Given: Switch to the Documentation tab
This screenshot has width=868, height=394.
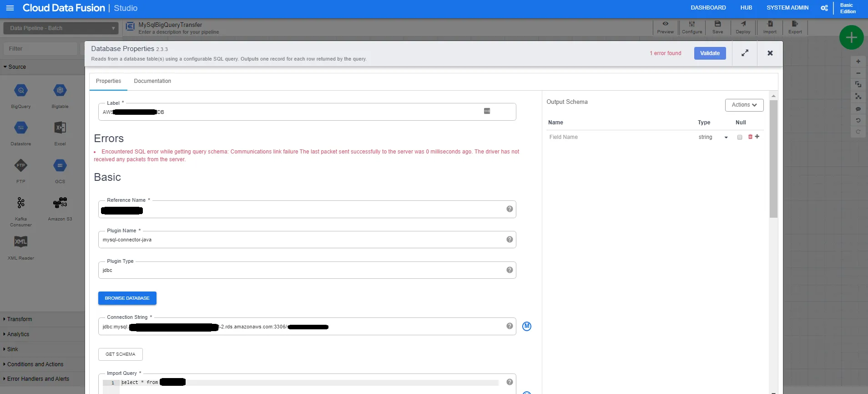Looking at the screenshot, I should [x=152, y=81].
